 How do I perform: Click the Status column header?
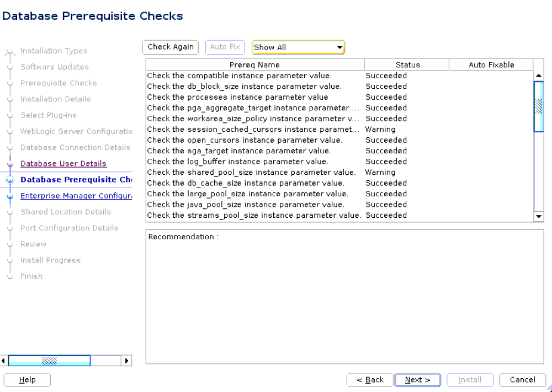[407, 65]
